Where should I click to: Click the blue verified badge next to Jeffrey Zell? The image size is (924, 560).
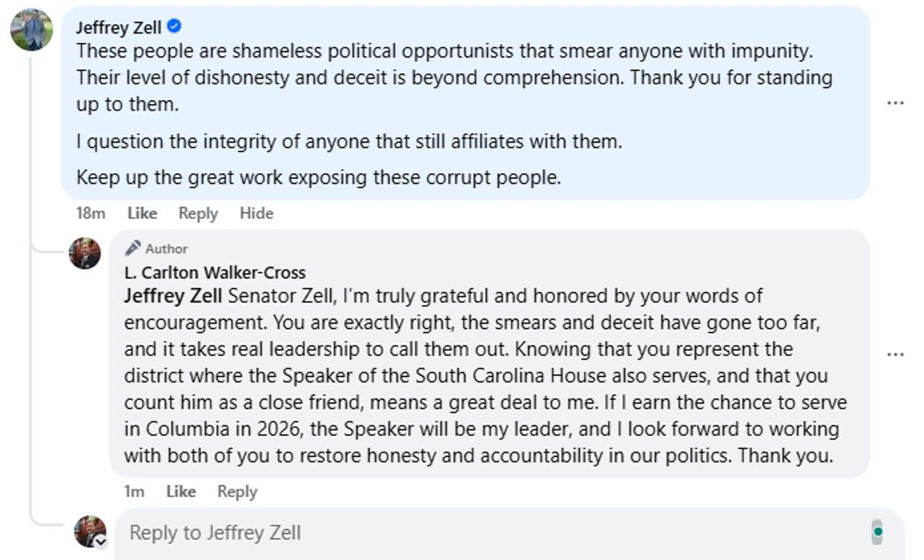175,28
